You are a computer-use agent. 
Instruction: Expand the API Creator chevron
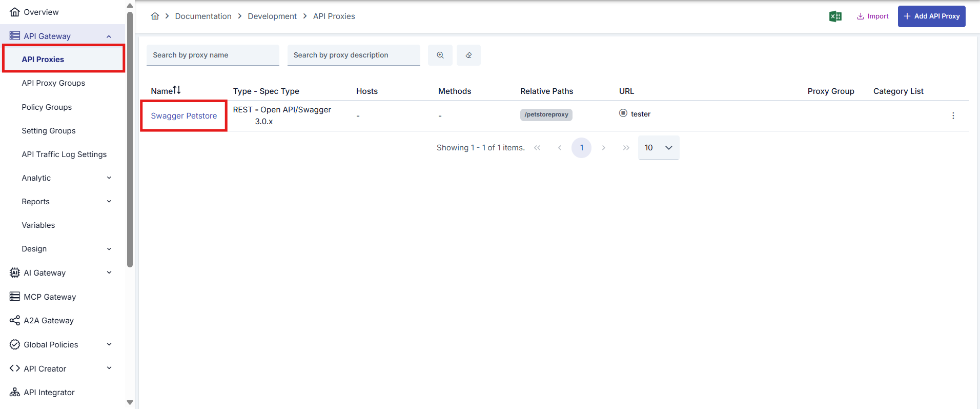109,368
